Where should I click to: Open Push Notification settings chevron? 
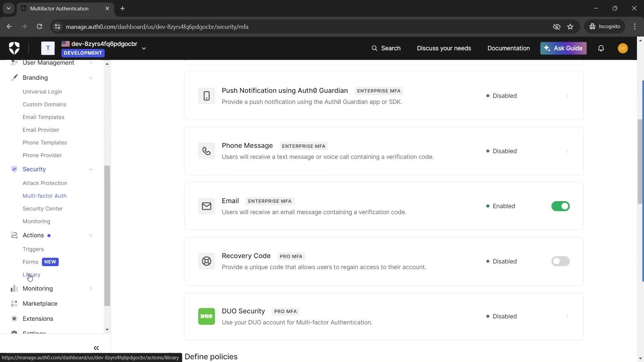(567, 96)
